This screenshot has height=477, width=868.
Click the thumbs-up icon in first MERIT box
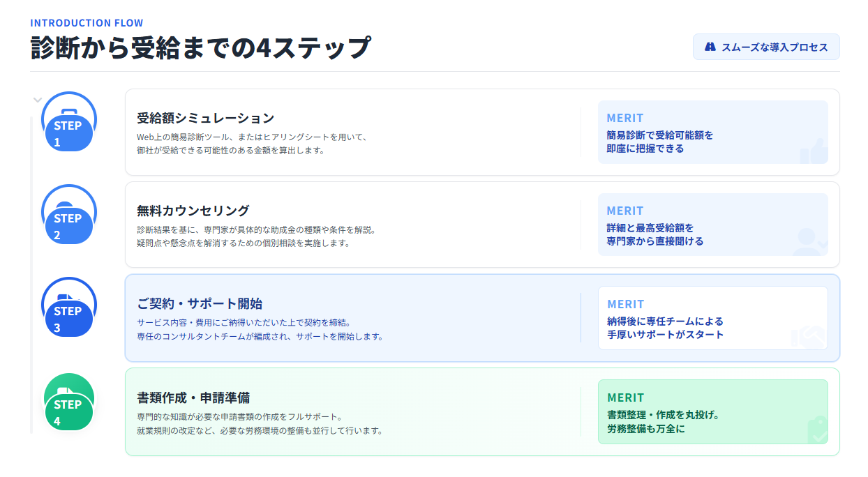coord(814,151)
